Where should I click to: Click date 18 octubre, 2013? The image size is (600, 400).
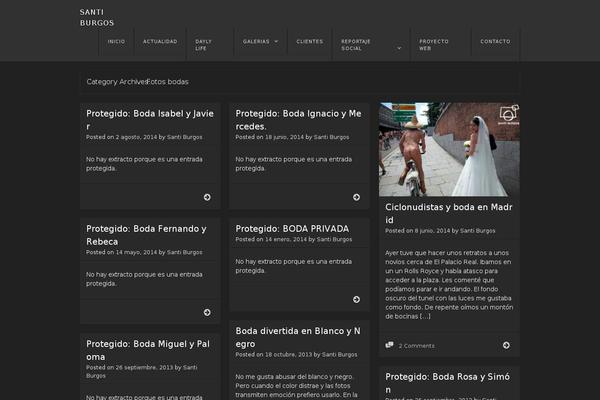289,354
